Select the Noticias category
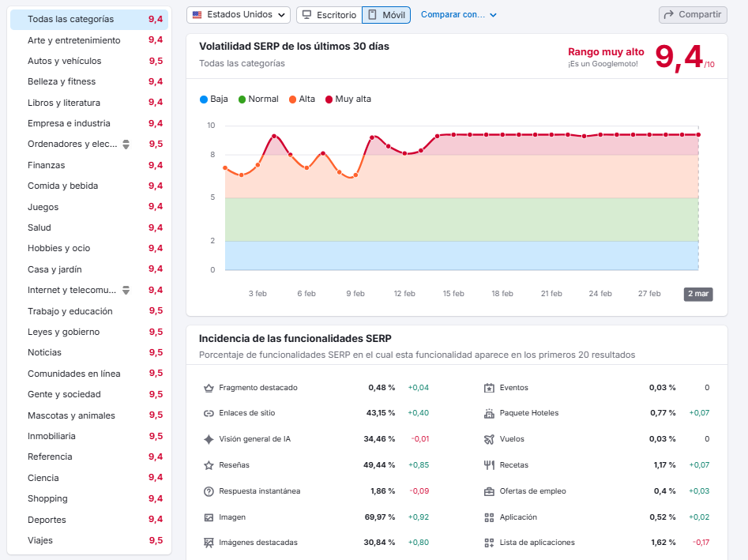This screenshot has width=748, height=560. (44, 352)
